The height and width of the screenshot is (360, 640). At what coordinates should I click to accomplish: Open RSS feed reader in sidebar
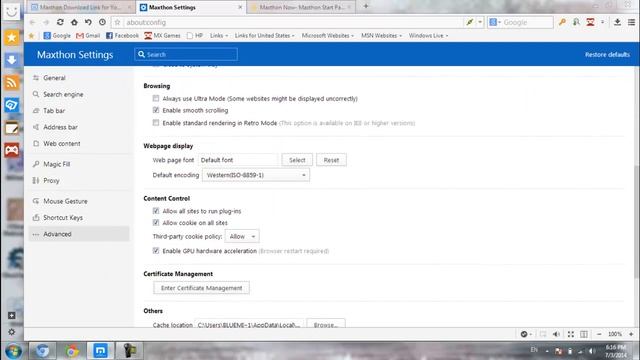11,82
